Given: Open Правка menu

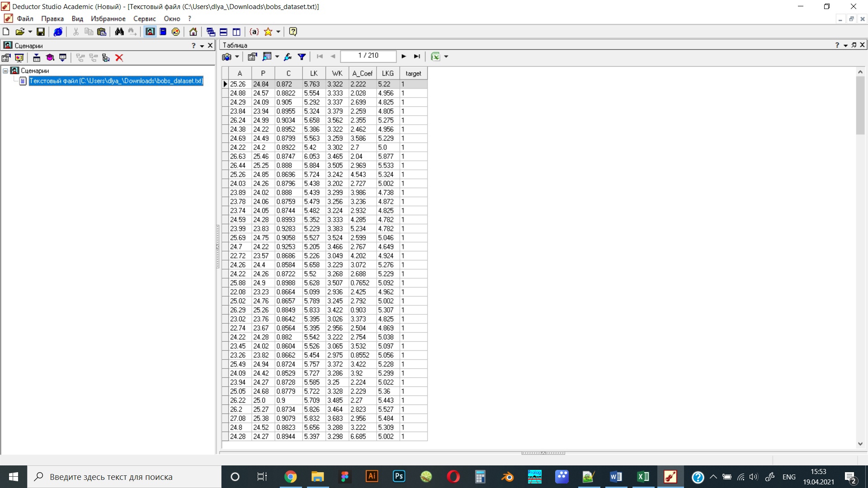Looking at the screenshot, I should 52,19.
